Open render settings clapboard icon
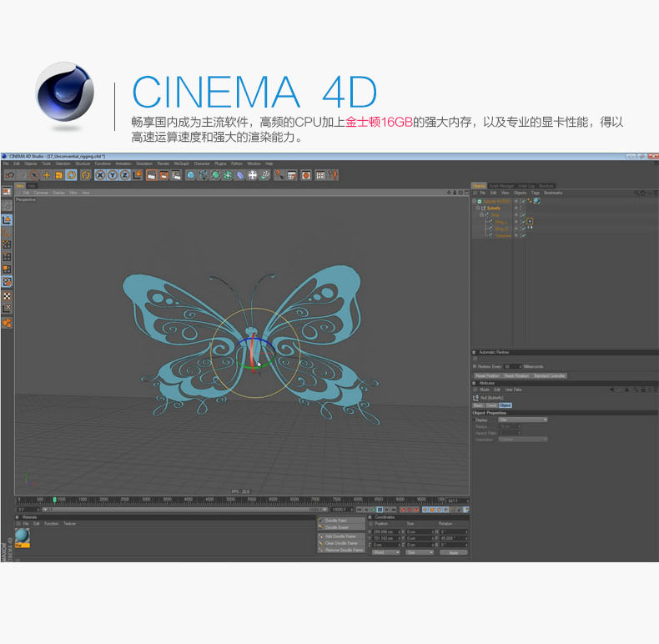 (176, 175)
